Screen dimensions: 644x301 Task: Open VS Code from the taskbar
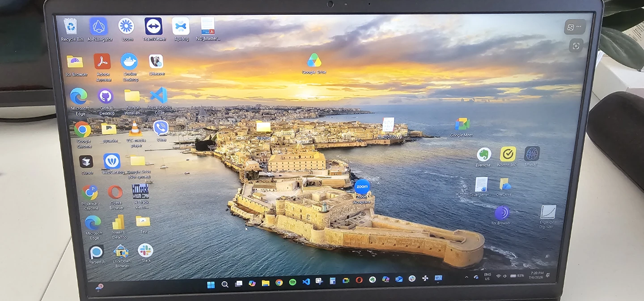click(x=306, y=282)
